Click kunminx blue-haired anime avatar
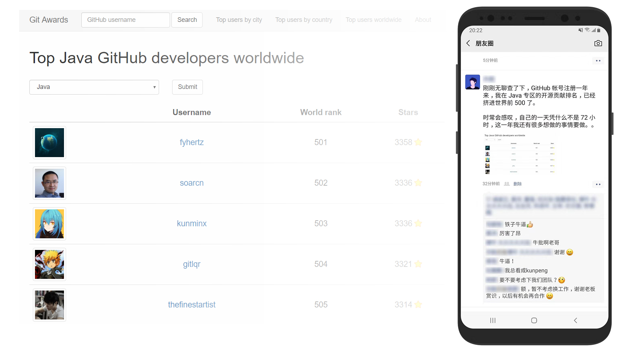The height and width of the screenshot is (353, 644). click(49, 224)
